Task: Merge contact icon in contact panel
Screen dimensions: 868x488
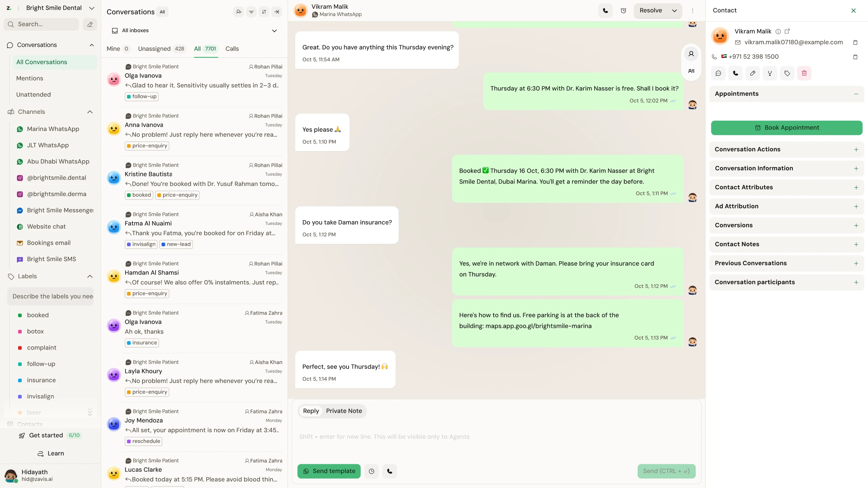Action: [770, 73]
